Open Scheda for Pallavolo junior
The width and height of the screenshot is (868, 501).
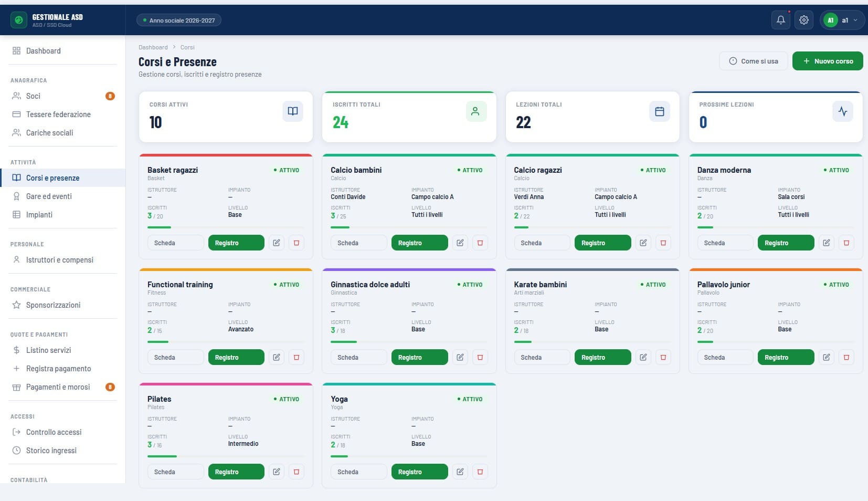(725, 357)
